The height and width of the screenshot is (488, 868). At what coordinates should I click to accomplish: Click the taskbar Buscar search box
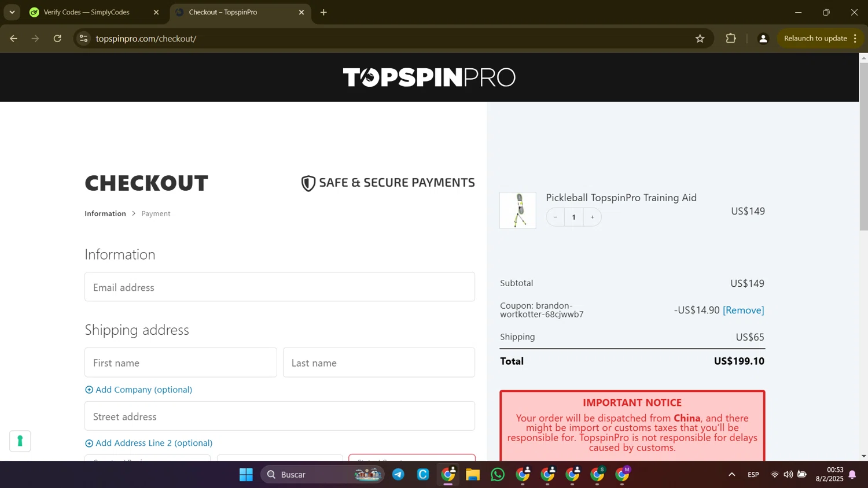(x=323, y=475)
